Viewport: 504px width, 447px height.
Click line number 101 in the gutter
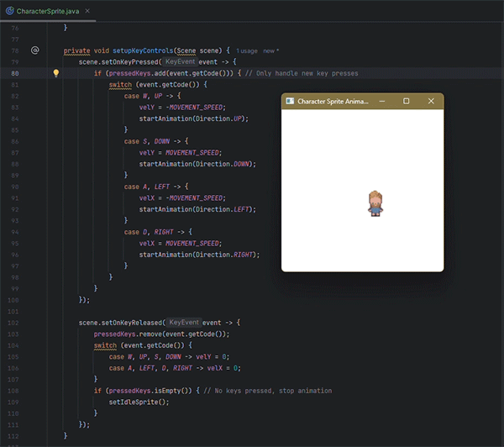(13, 323)
